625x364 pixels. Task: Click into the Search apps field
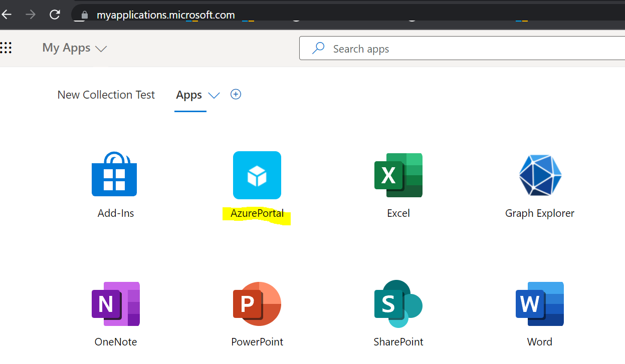(462, 49)
